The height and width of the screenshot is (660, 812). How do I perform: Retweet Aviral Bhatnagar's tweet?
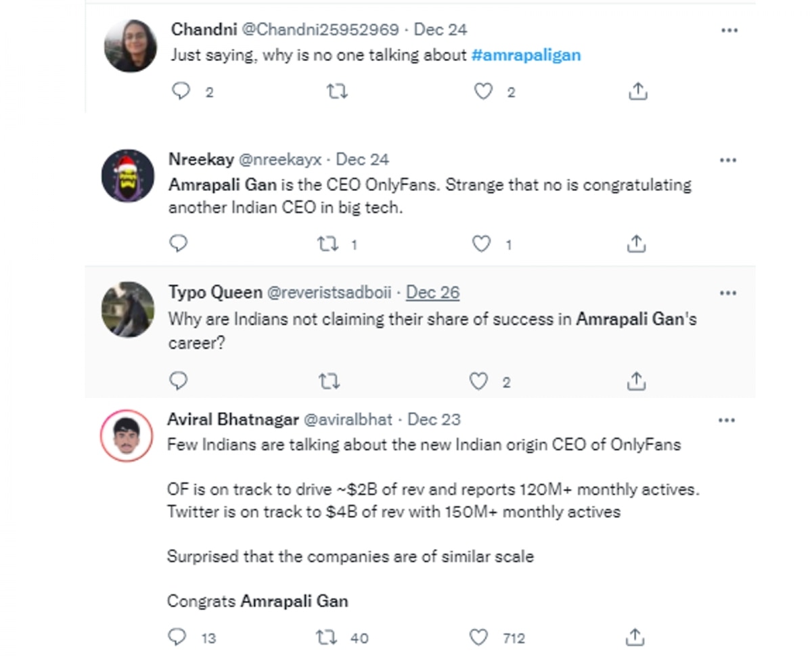327,637
